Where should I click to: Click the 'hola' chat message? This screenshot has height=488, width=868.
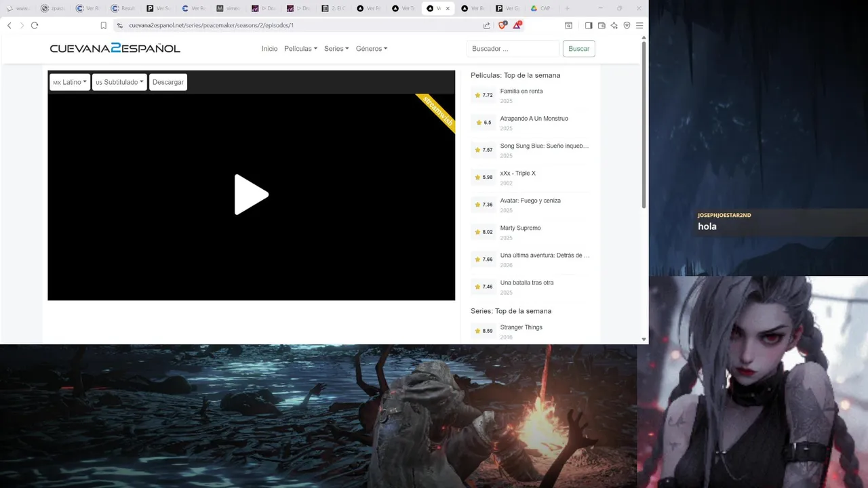[x=707, y=226]
